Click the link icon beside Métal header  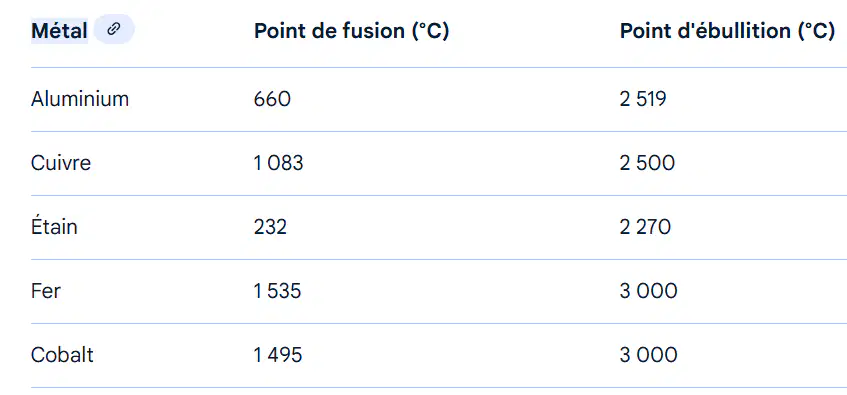[113, 29]
